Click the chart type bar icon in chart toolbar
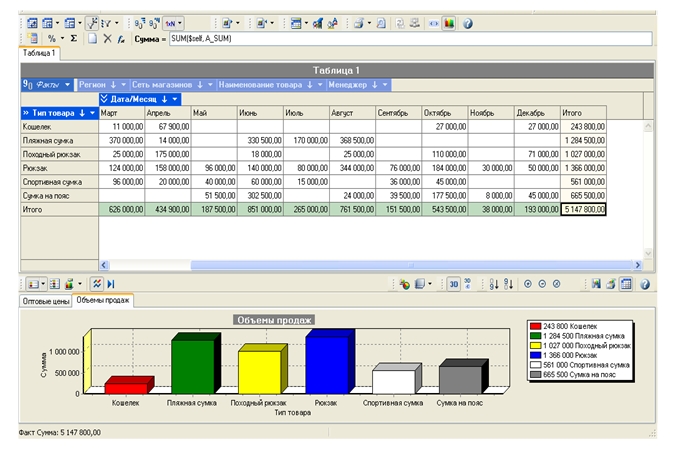 pyautogui.click(x=69, y=284)
